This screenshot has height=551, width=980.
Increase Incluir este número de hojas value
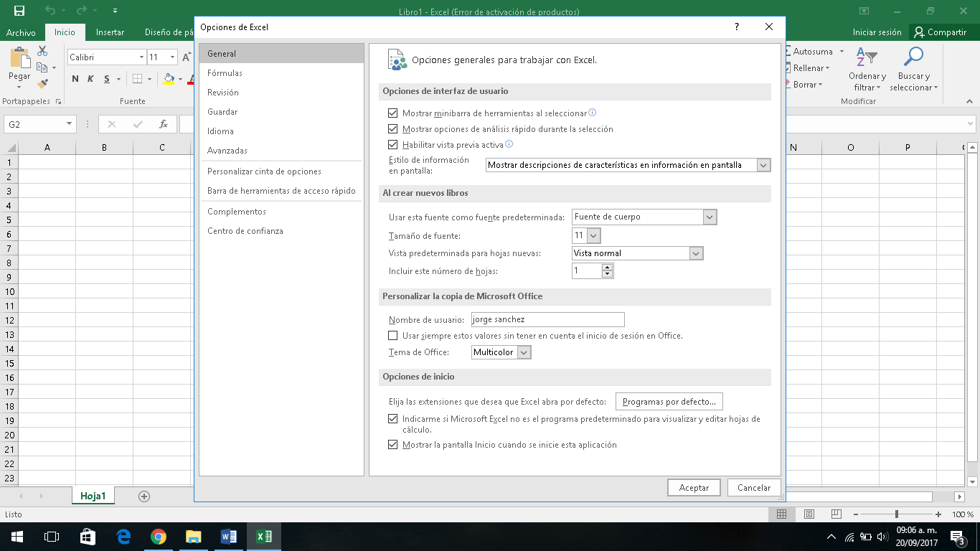[x=607, y=267]
